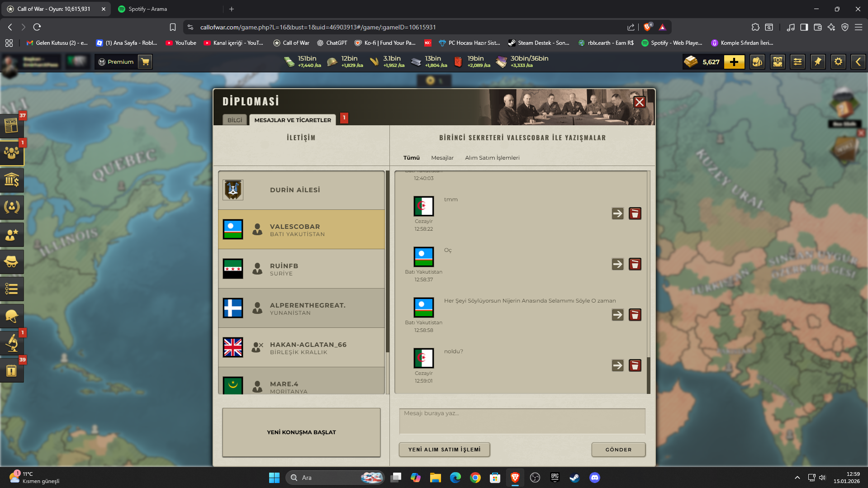Viewport: 868px width, 488px height.
Task: Show hidden icons in the system tray
Action: click(x=797, y=478)
